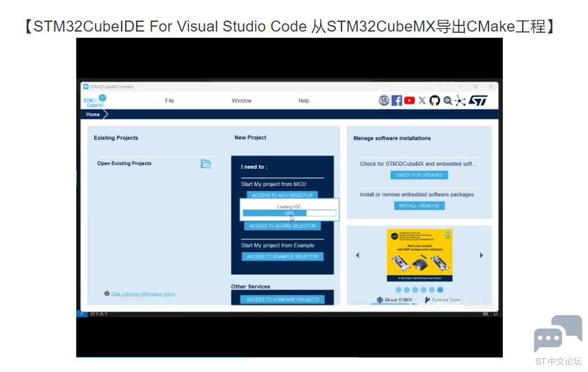The image size is (588, 372).
Task: Click the ST logo in header
Action: (478, 100)
